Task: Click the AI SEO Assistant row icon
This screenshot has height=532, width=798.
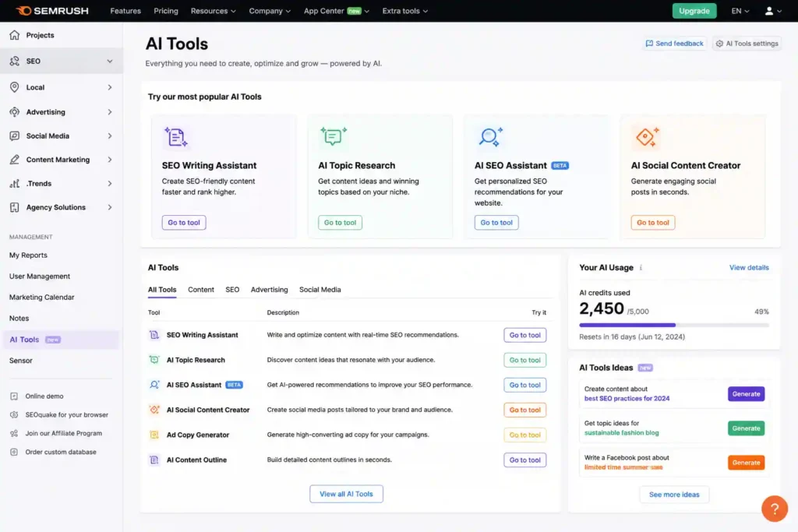Action: [154, 385]
